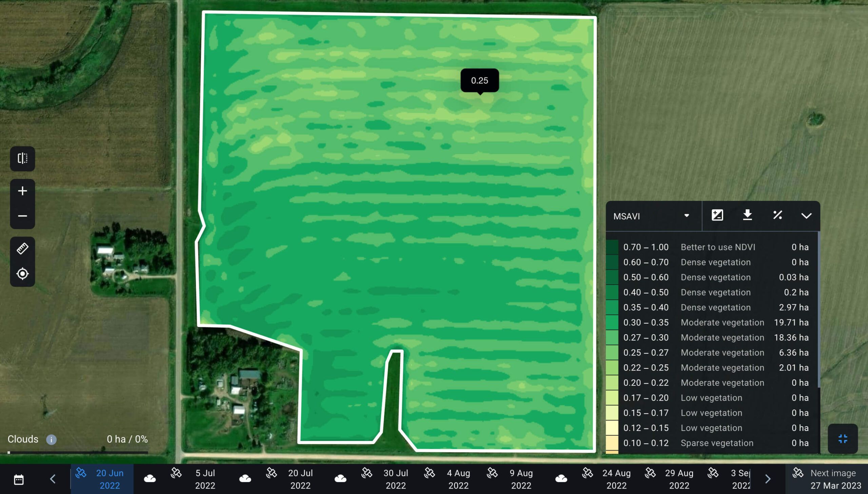Click the Better to use NDVI label
The width and height of the screenshot is (868, 494).
click(718, 247)
